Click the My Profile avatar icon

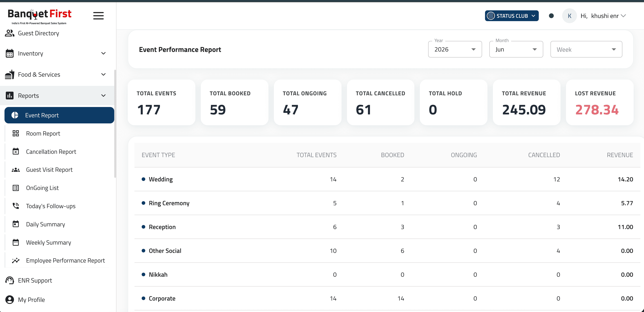click(9, 299)
